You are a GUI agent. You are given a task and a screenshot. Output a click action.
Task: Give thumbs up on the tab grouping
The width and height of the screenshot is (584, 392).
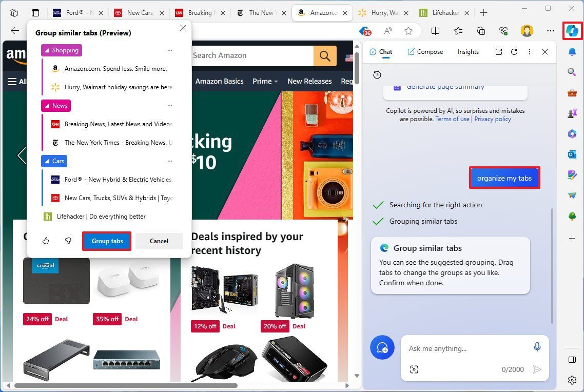point(45,241)
